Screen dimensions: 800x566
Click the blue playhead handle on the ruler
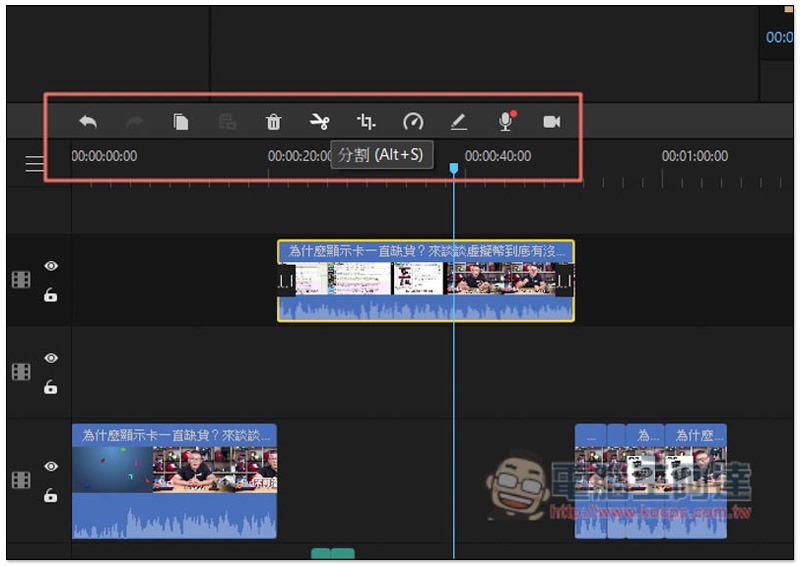click(x=454, y=169)
